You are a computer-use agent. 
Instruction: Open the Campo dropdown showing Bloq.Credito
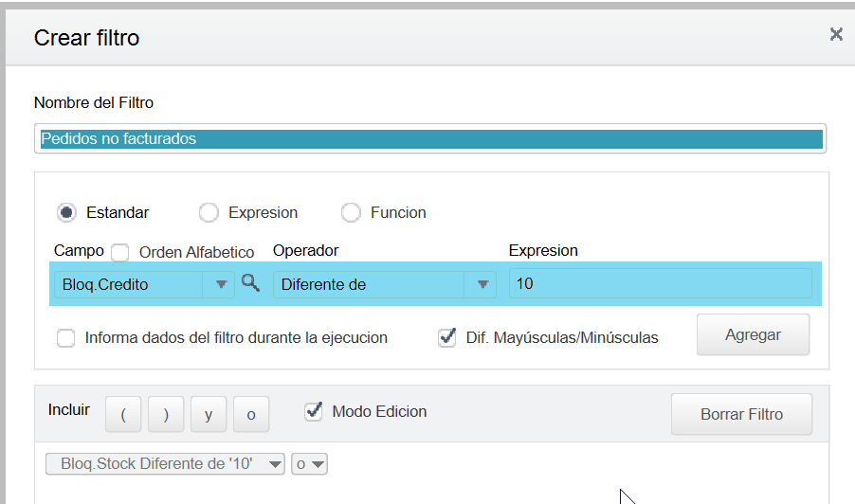(x=144, y=284)
